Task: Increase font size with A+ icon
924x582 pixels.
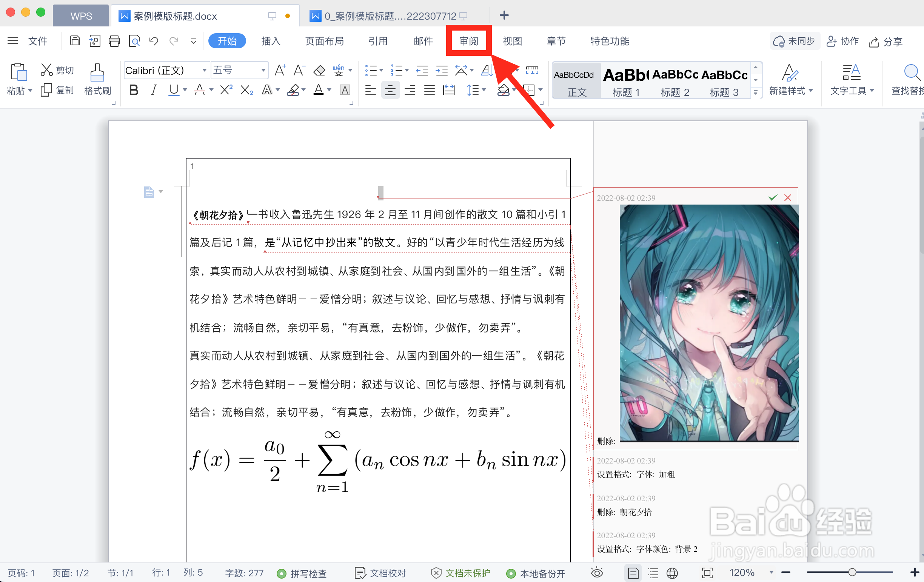Action: pyautogui.click(x=280, y=70)
